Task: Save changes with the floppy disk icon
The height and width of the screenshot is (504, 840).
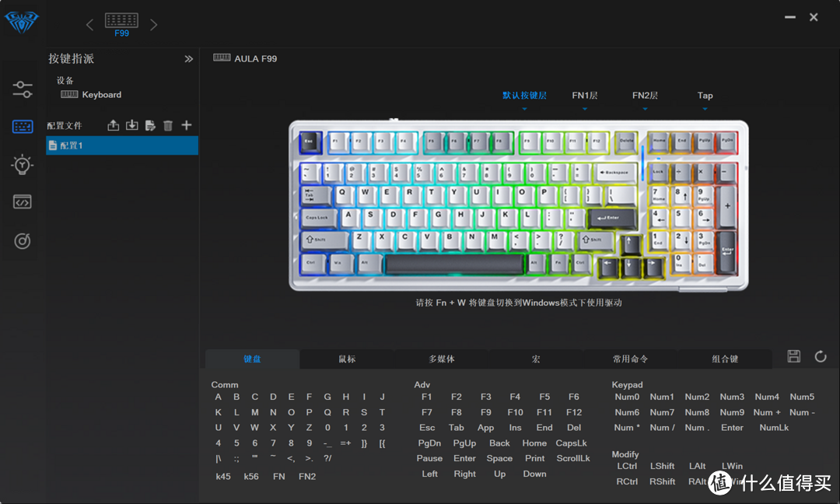Action: 793,355
